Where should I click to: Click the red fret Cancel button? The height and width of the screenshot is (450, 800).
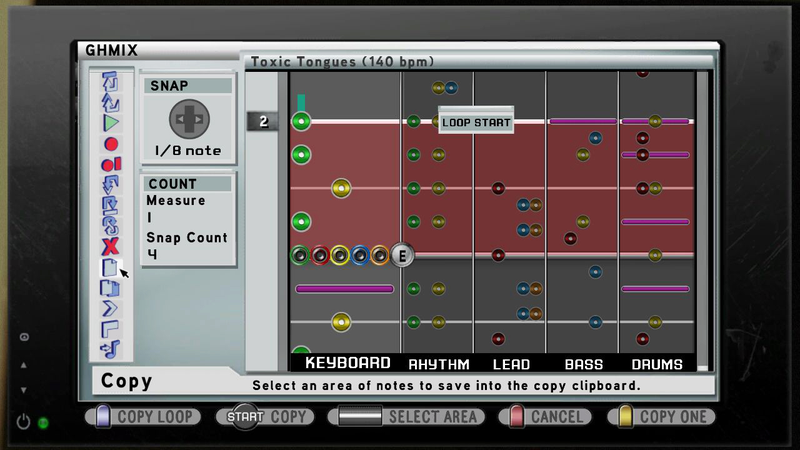pos(545,416)
